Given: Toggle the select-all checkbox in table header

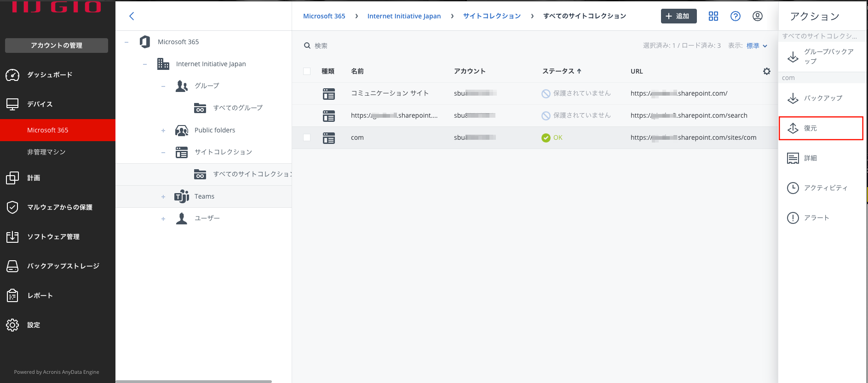Looking at the screenshot, I should click(x=307, y=71).
